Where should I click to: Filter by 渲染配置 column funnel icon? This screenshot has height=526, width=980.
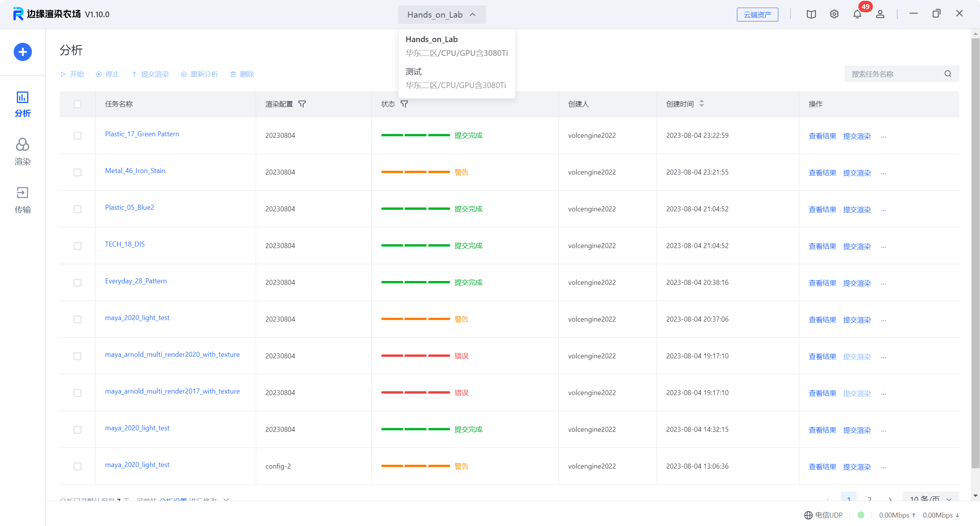(302, 104)
